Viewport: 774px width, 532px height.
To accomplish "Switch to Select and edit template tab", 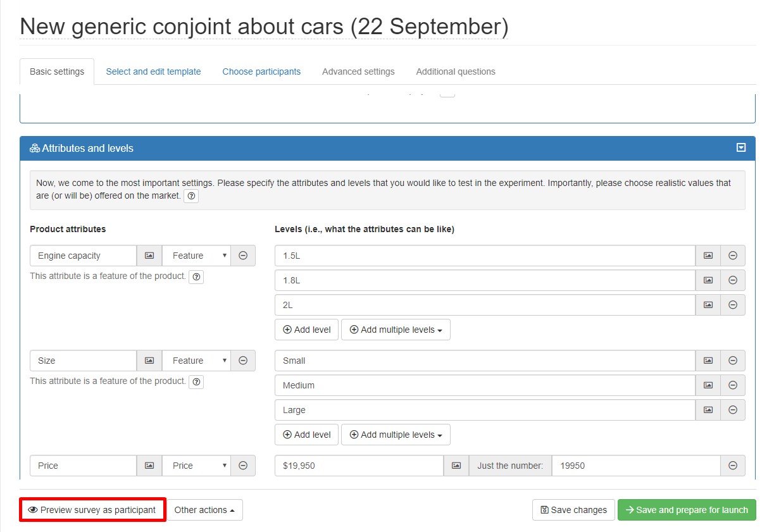I will pyautogui.click(x=153, y=71).
